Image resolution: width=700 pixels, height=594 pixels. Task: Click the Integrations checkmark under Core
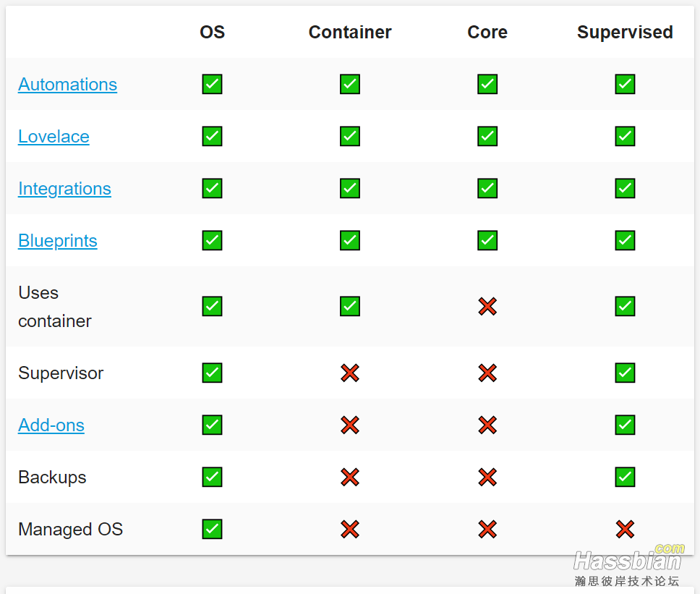[x=487, y=189]
